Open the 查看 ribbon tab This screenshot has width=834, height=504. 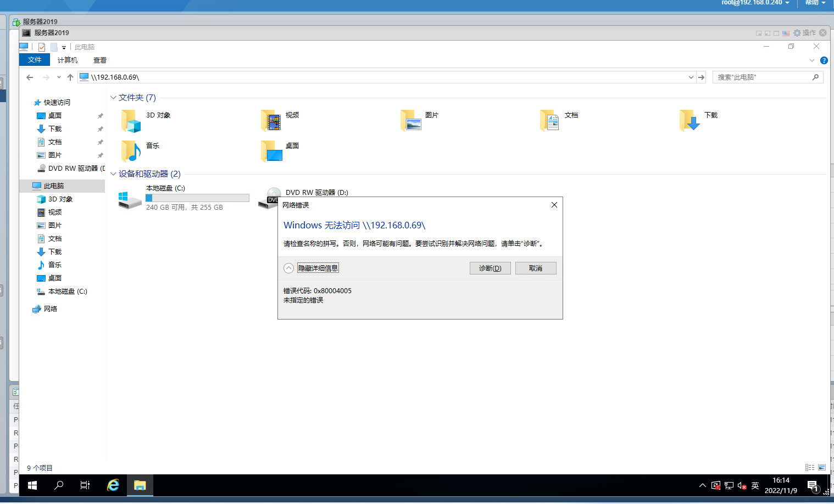100,60
